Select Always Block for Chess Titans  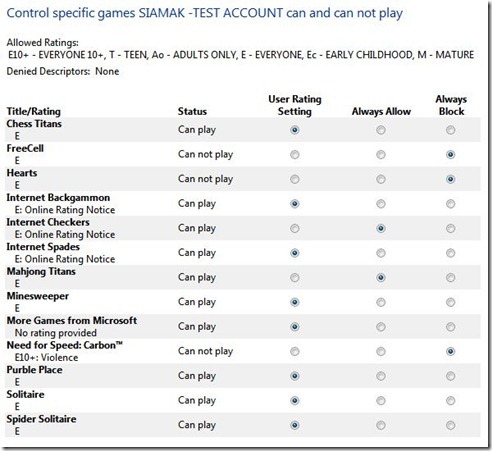point(450,130)
